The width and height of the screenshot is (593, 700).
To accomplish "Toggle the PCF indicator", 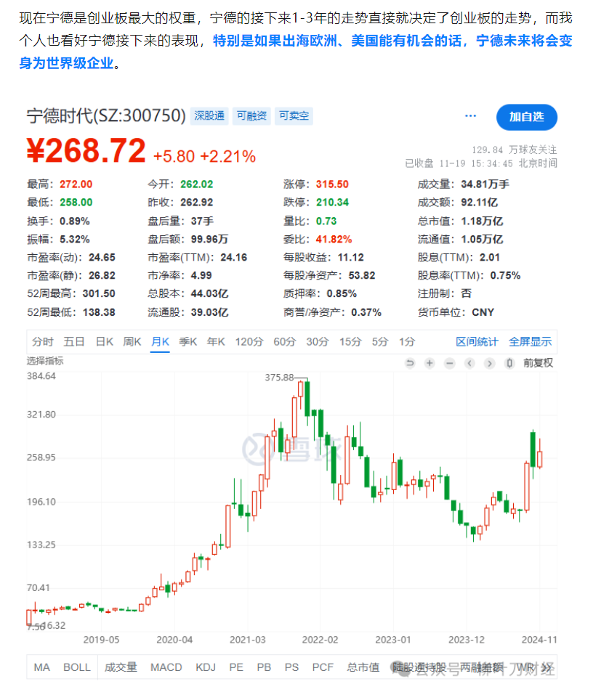I will 323,667.
